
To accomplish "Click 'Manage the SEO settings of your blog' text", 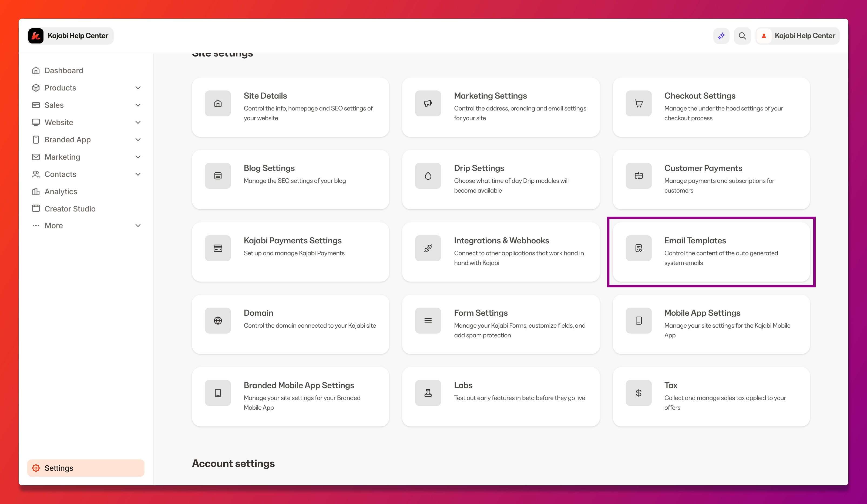I will coord(295,181).
